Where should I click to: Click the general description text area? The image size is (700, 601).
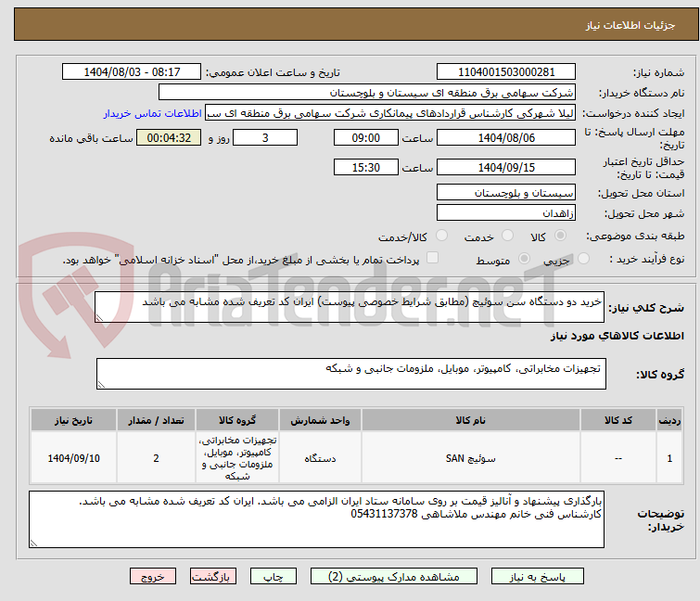pos(350,307)
